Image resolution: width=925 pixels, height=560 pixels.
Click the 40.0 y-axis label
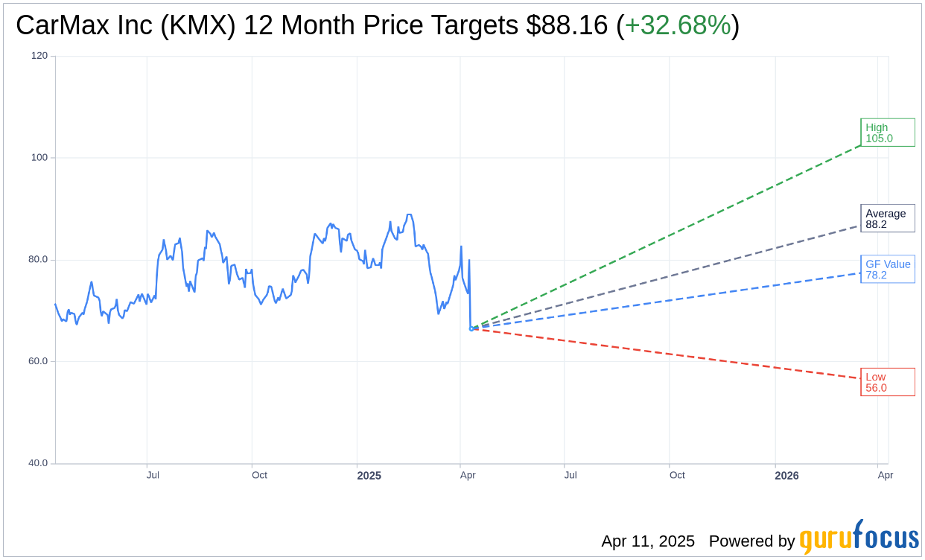click(38, 463)
